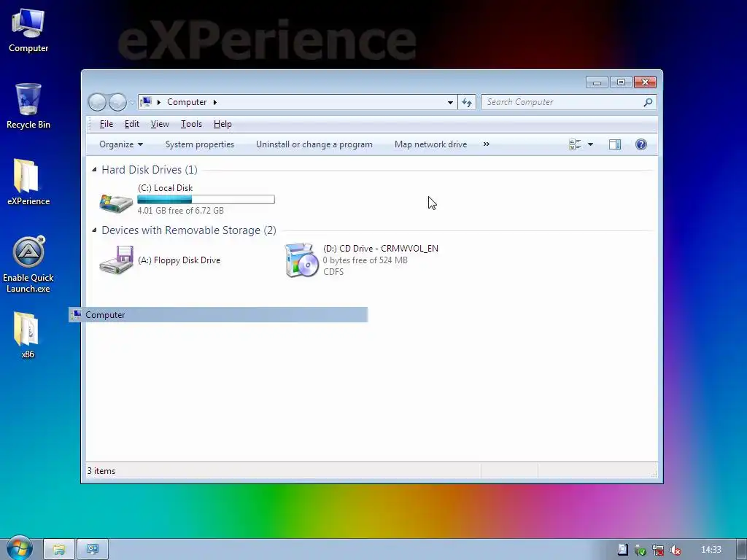Click the Computer tooltip bar
The image size is (747, 560).
[x=218, y=315]
